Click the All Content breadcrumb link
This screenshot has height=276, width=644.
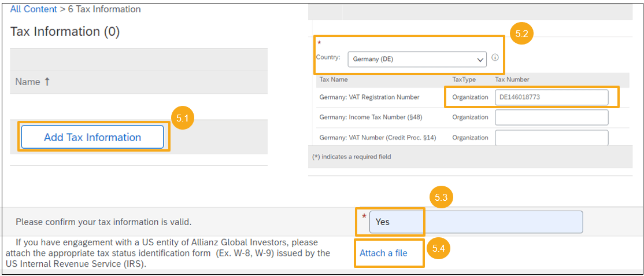point(34,9)
